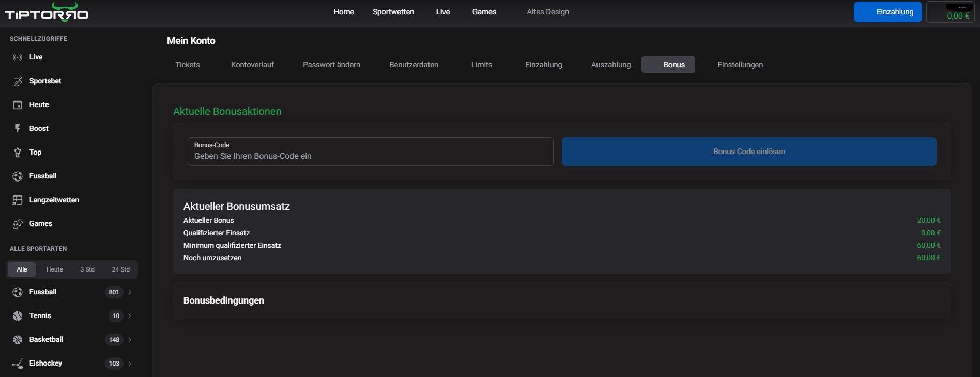The width and height of the screenshot is (980, 377).
Task: Click the Langzeitwetten board icon
Action: point(18,200)
